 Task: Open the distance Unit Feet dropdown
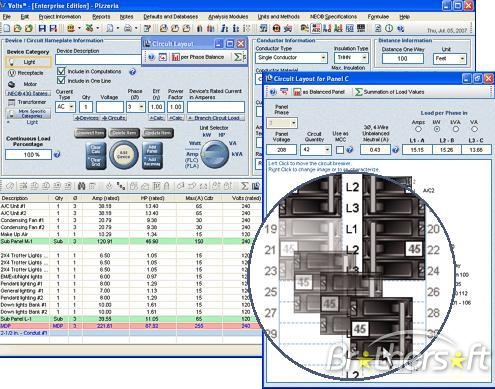[462, 59]
